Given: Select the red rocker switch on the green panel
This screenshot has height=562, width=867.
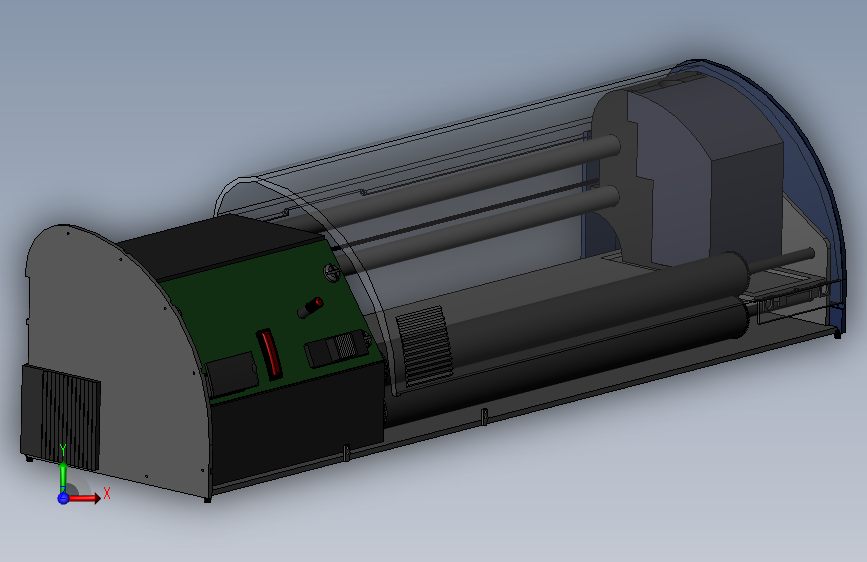Looking at the screenshot, I should [x=269, y=354].
